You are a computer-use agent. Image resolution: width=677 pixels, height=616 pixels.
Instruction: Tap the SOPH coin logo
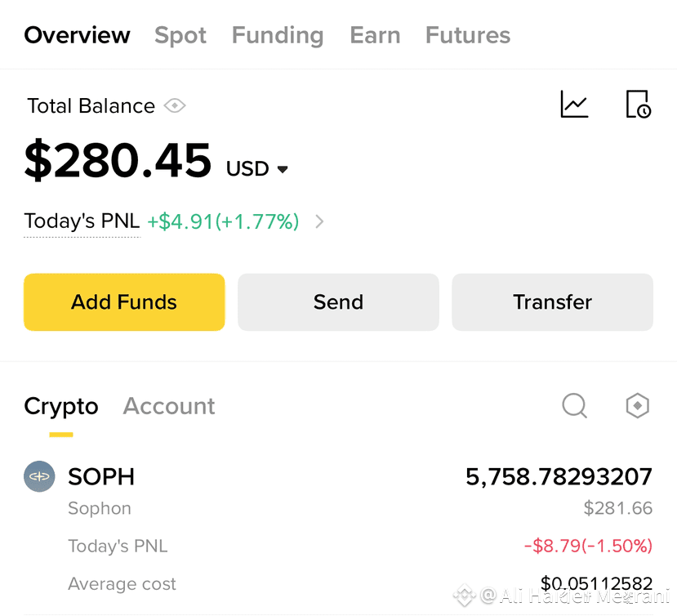[39, 476]
